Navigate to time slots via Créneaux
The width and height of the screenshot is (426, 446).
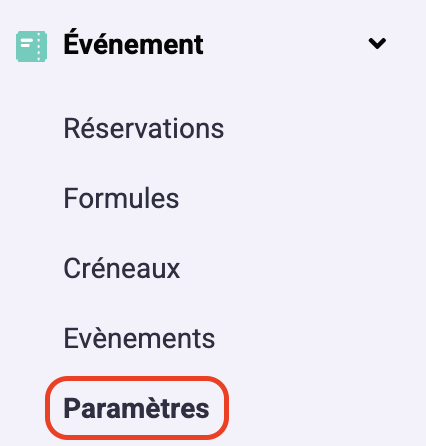click(x=122, y=268)
